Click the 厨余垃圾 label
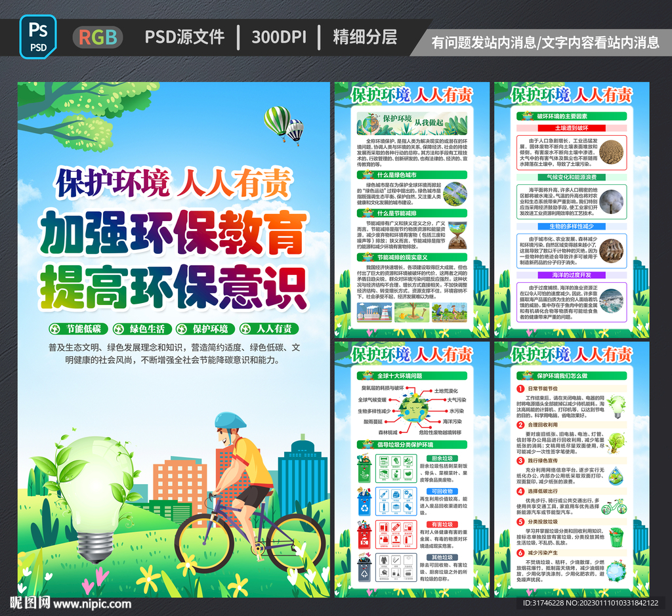The height and width of the screenshot is (616, 672). click(442, 459)
